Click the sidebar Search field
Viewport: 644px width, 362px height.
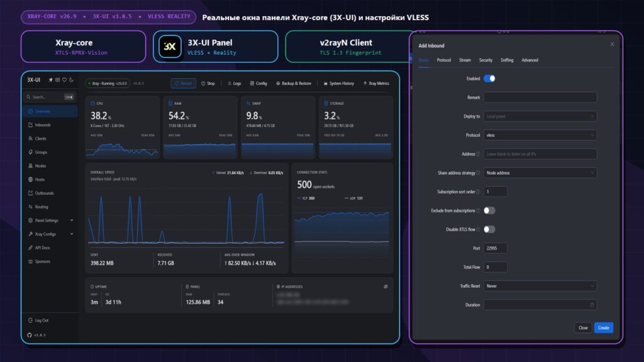click(49, 97)
